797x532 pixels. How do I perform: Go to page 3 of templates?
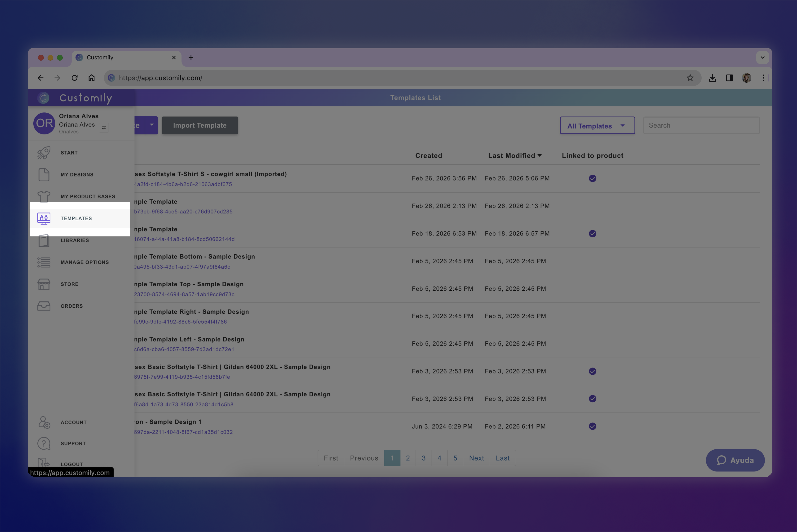click(423, 458)
